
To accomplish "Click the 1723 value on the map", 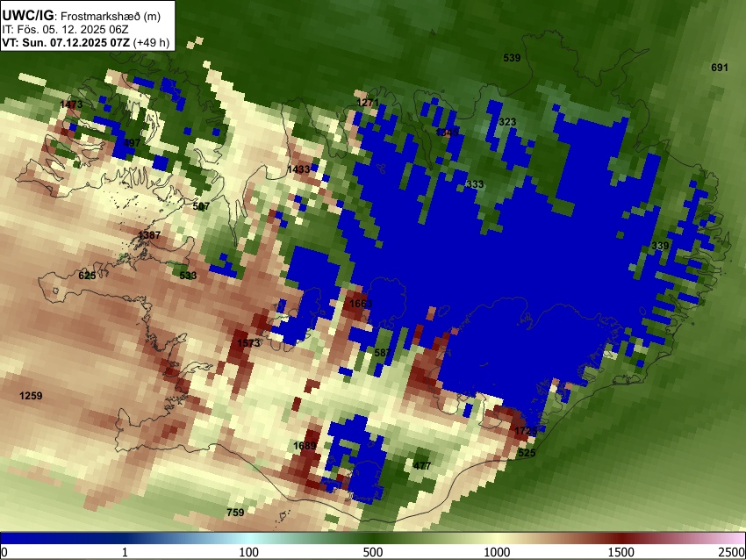I will [x=527, y=431].
